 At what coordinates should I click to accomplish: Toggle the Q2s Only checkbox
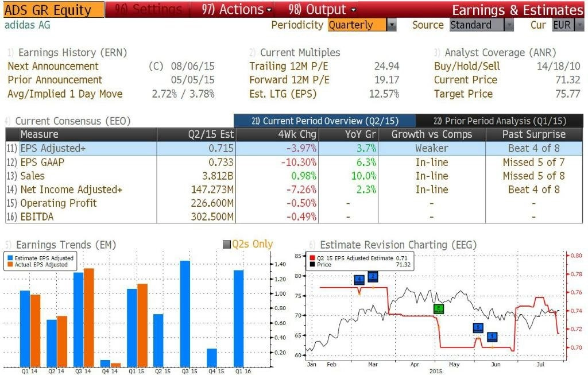(226, 245)
